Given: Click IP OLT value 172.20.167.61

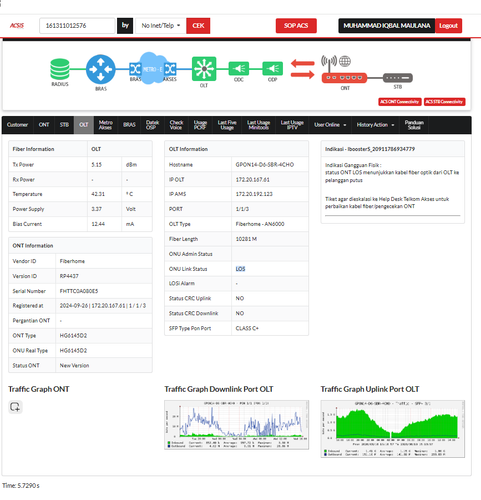Looking at the screenshot, I should pyautogui.click(x=253, y=180).
